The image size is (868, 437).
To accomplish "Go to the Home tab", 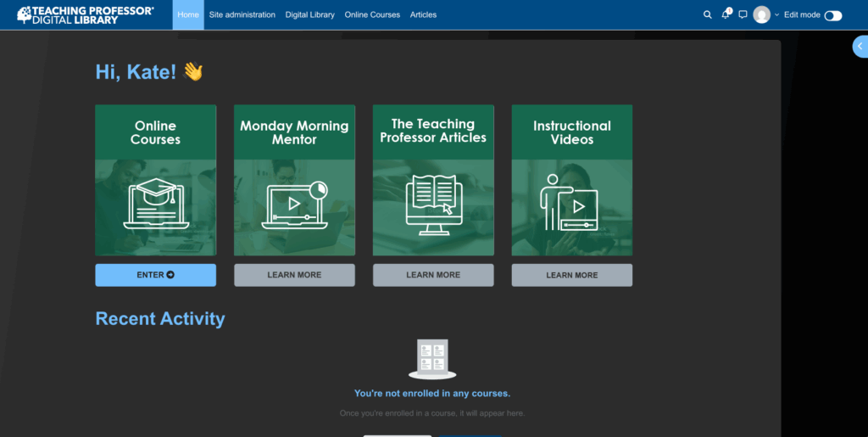I will [188, 14].
